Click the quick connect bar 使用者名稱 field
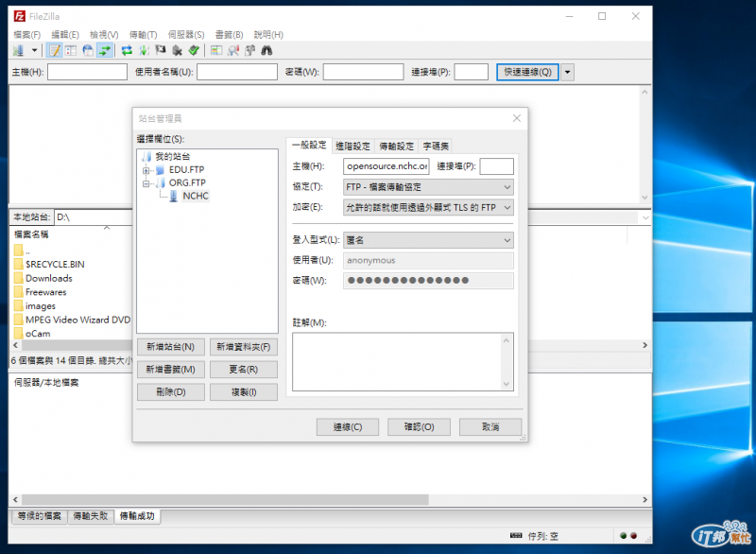The width and height of the screenshot is (756, 554). coord(237,73)
